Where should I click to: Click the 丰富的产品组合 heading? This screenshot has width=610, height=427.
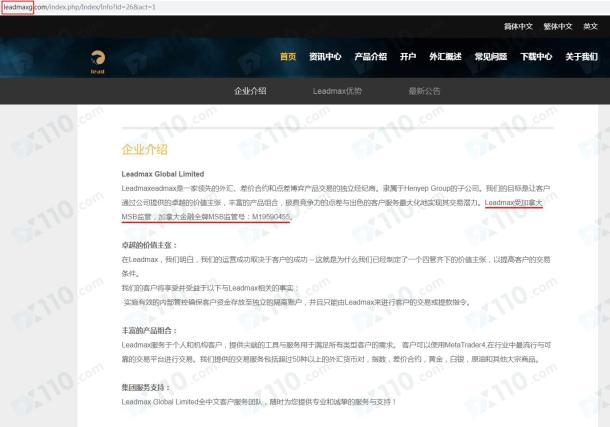point(149,331)
